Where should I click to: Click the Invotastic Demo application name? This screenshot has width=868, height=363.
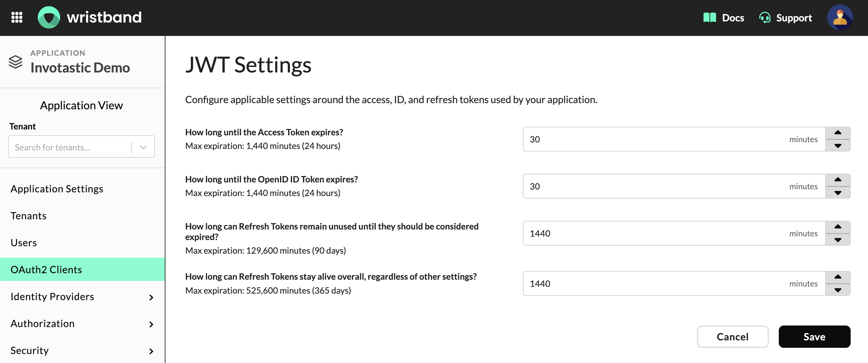80,68
